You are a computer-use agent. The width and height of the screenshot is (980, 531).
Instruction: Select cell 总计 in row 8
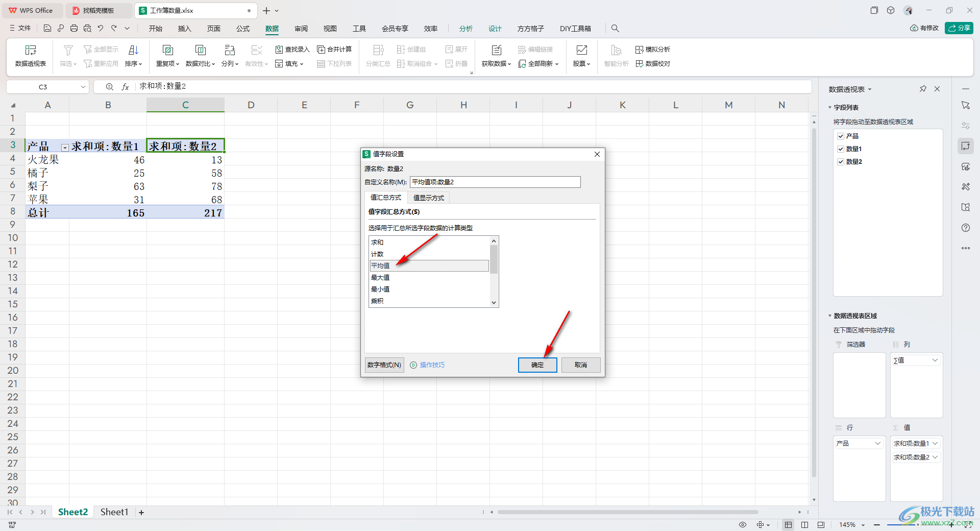tap(47, 212)
